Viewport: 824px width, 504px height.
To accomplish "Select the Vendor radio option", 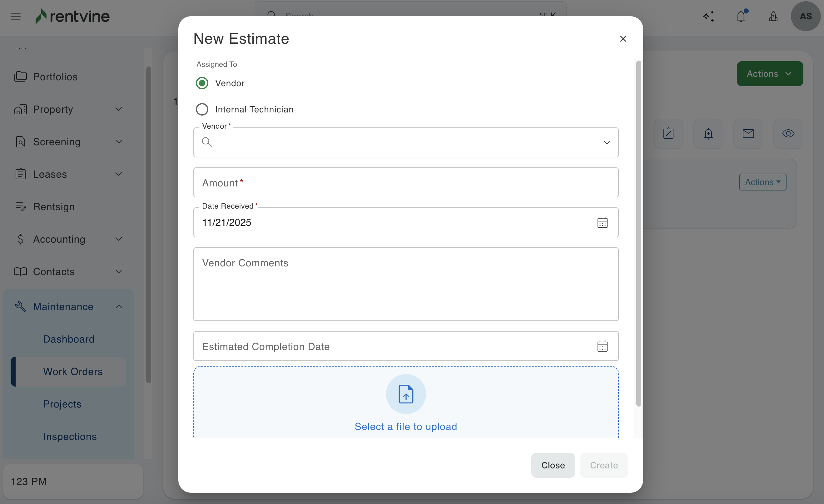I will click(202, 83).
